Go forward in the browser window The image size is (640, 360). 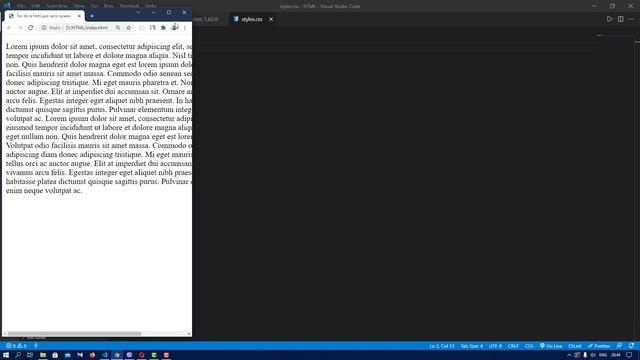pos(20,28)
